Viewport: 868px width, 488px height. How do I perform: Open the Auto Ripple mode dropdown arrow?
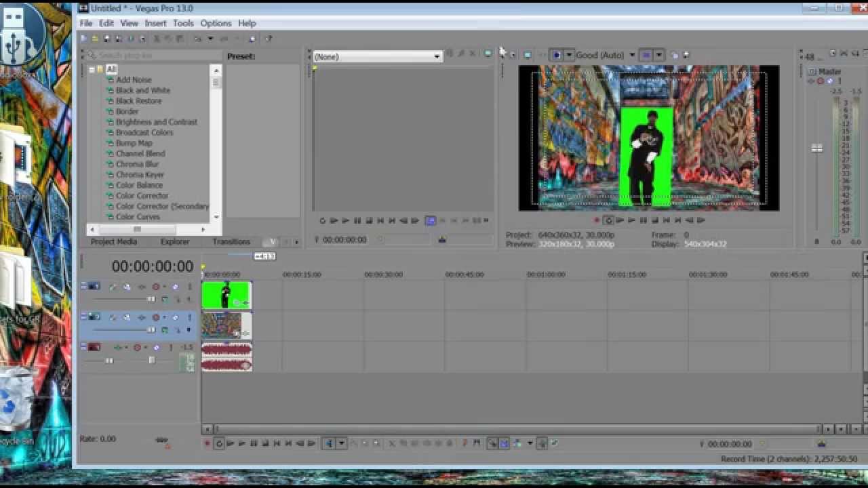click(530, 443)
